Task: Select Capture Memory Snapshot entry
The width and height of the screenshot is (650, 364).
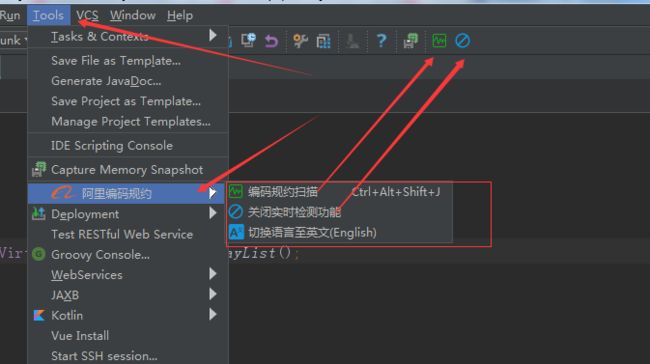Action: point(128,170)
